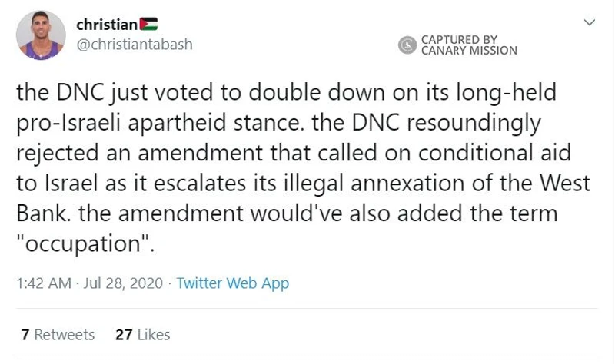The height and width of the screenshot is (364, 615).
Task: View the 7 Retweets list
Action: tap(58, 335)
